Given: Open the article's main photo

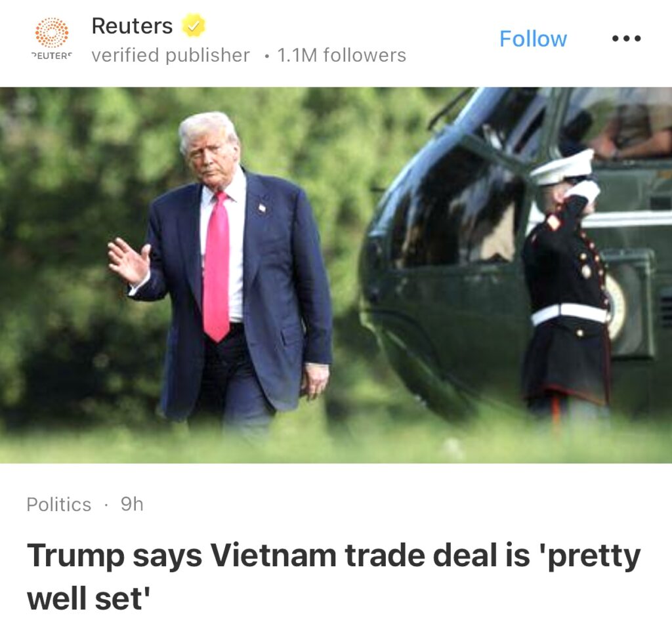Looking at the screenshot, I should [336, 275].
